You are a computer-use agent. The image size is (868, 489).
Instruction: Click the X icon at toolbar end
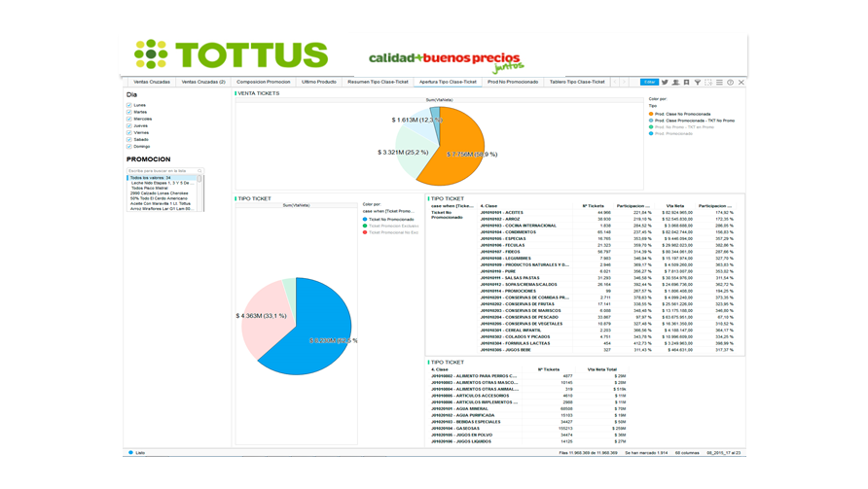[741, 82]
